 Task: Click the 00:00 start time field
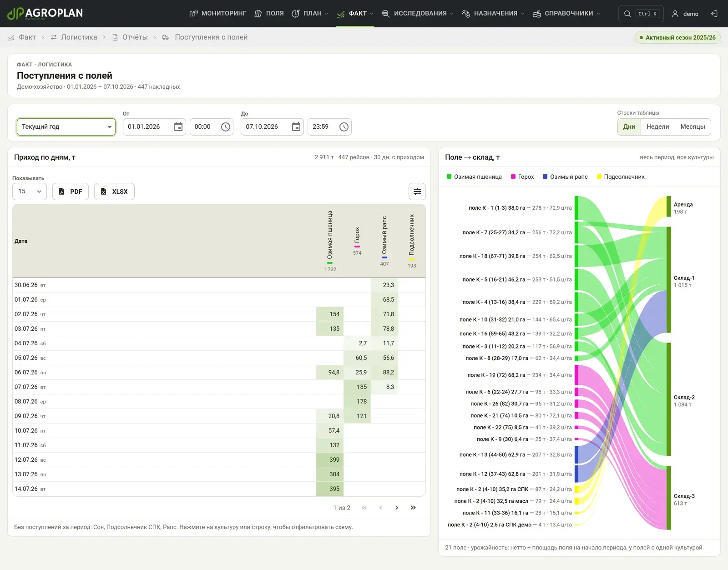coord(212,127)
